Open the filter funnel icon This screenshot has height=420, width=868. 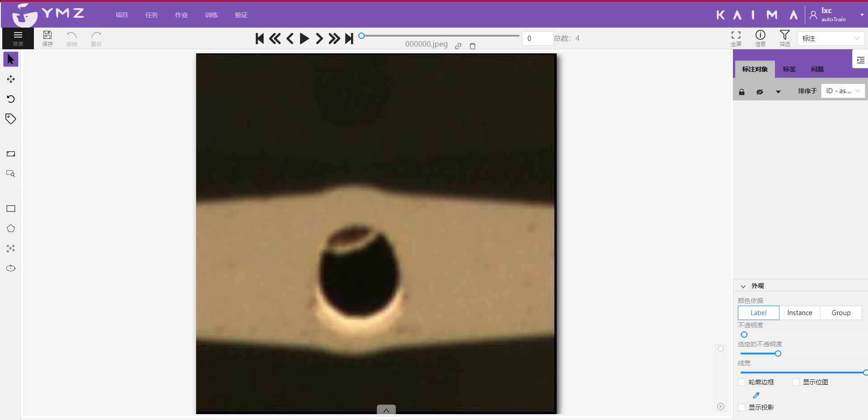point(784,38)
